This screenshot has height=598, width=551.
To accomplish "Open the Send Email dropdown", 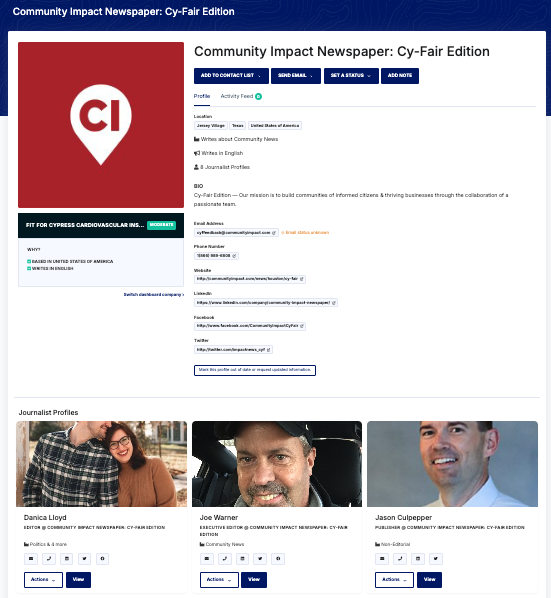I will point(296,76).
